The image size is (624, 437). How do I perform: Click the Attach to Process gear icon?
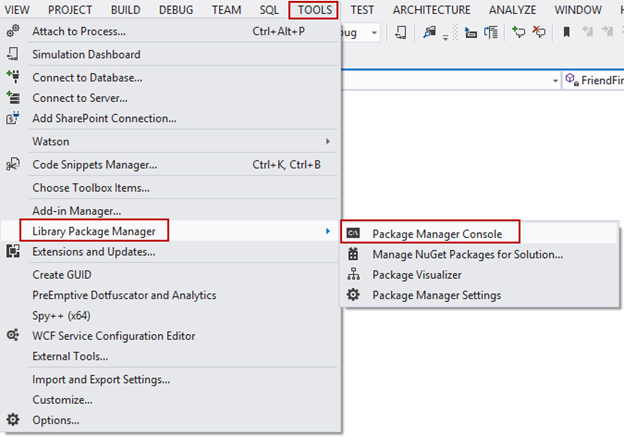[13, 31]
